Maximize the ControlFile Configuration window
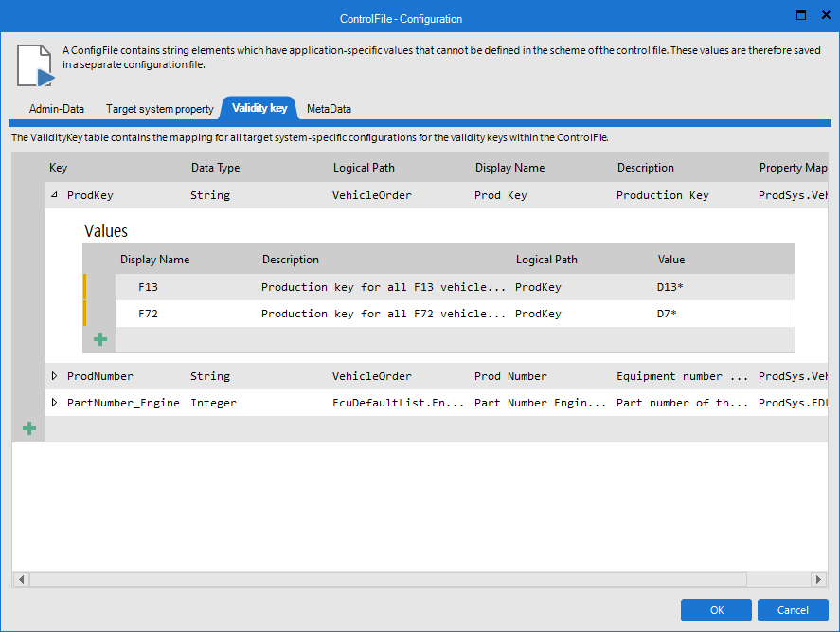The image size is (840, 632). (801, 16)
